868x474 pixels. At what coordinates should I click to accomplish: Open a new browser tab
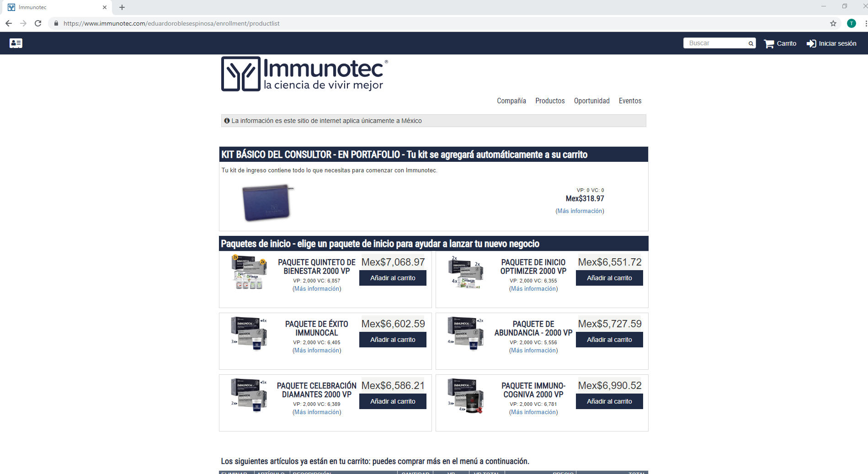coord(122,7)
